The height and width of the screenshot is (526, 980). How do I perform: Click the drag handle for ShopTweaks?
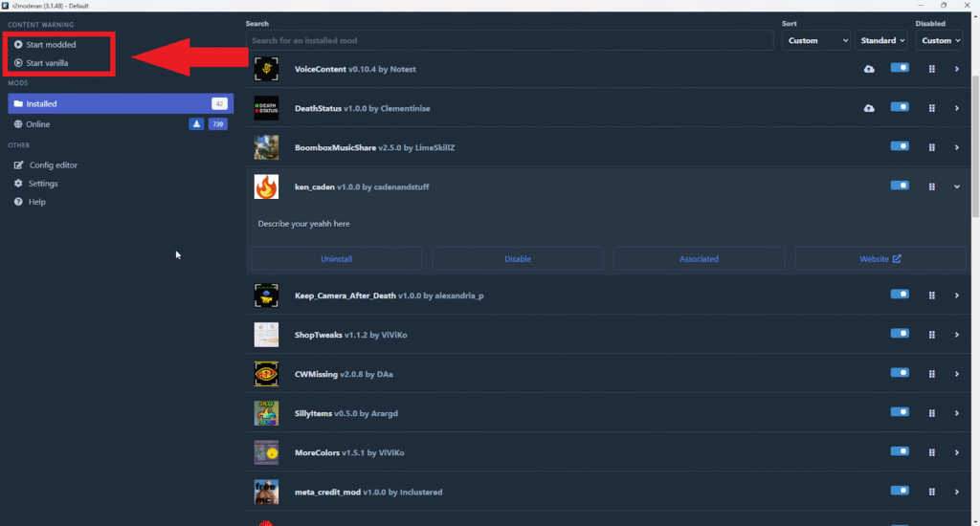932,335
